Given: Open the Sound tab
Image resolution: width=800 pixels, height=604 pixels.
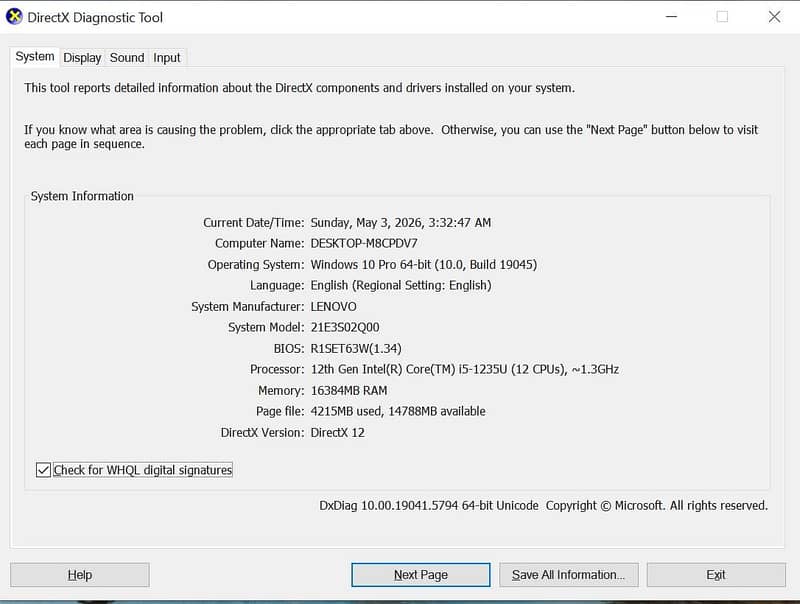Looking at the screenshot, I should 127,58.
